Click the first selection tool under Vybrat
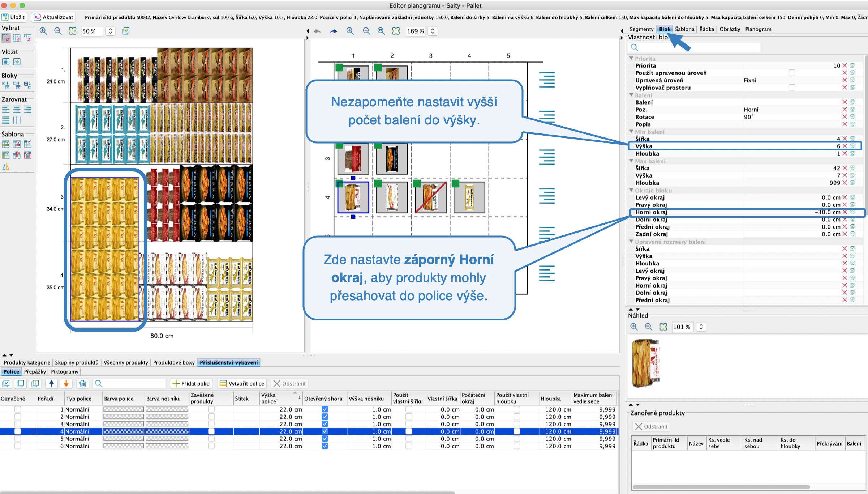This screenshot has width=868, height=494. coord(6,38)
